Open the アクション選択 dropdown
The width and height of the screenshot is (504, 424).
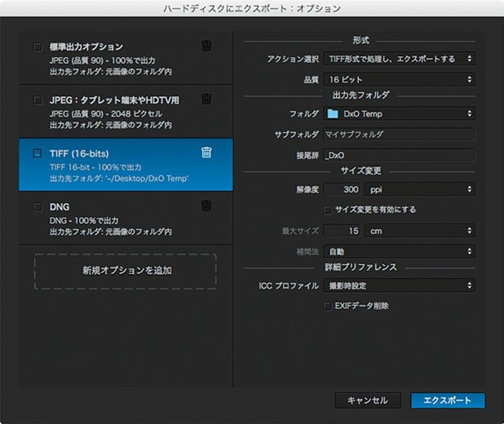(400, 59)
